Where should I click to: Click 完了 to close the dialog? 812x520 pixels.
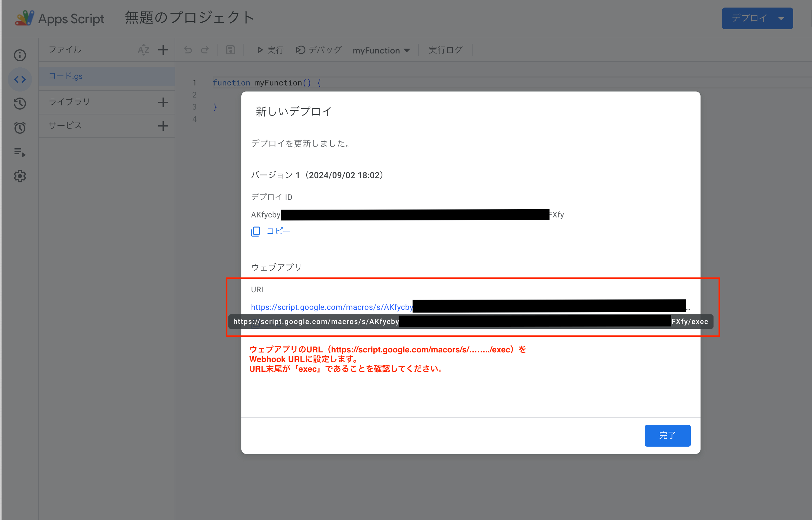[667, 435]
